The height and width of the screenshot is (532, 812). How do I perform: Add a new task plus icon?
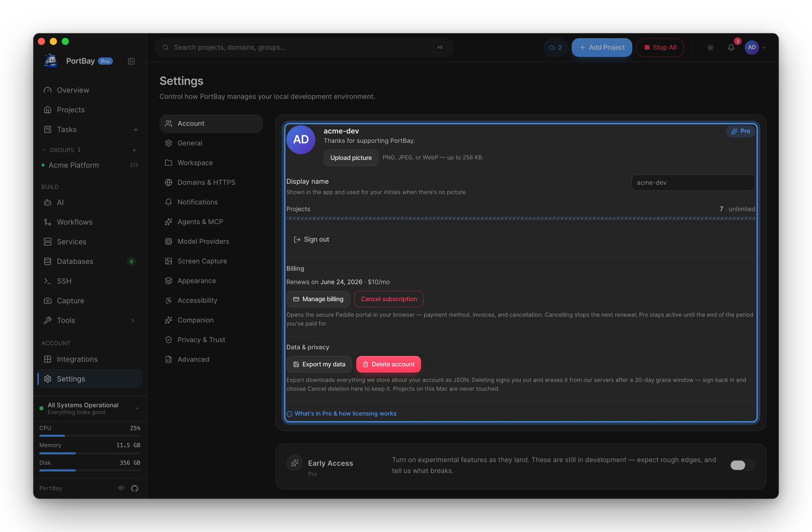click(136, 130)
